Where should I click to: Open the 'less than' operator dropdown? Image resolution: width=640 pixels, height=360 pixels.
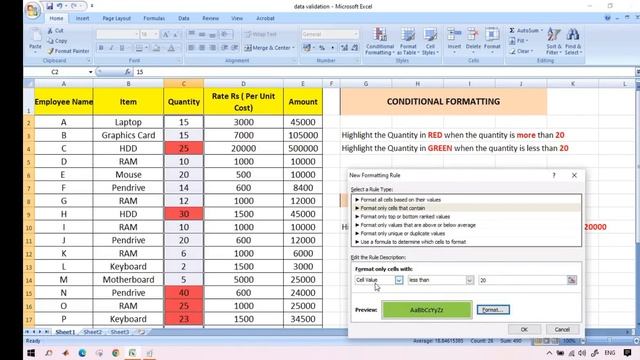click(x=469, y=280)
